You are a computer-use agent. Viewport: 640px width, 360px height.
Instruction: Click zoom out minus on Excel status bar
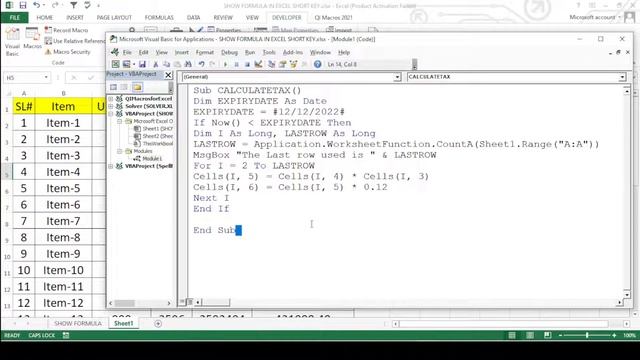point(560,335)
